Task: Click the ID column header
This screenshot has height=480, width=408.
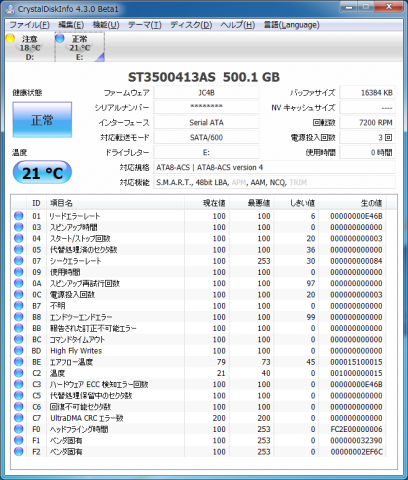Action: coord(36,203)
